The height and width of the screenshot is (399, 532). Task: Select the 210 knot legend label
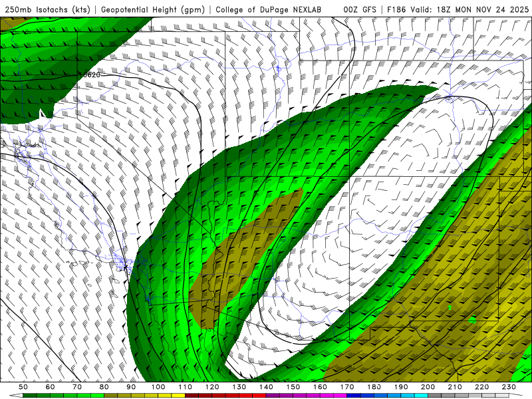click(x=455, y=387)
